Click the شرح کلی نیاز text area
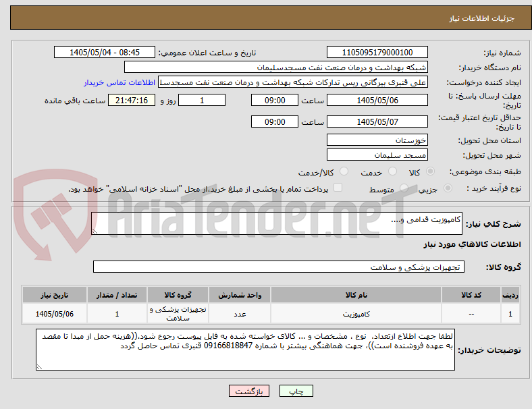 [x=277, y=223]
